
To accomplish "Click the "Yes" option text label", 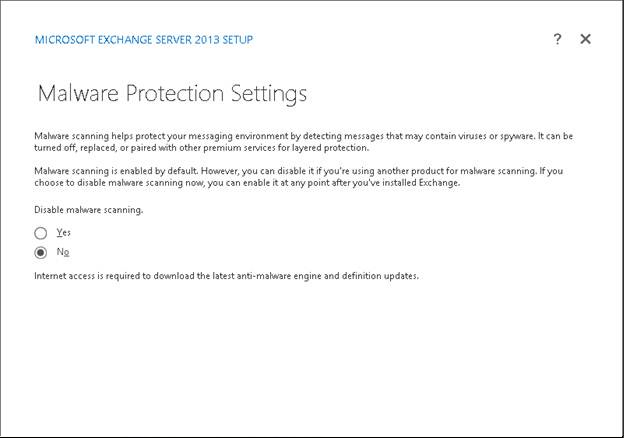I will point(63,233).
